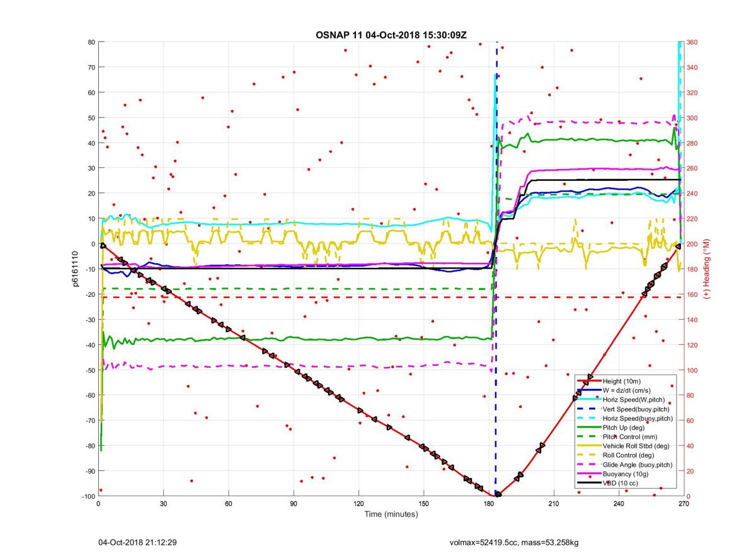Click the solid magenta Buoyancy legend line sample
Screen dimensions: 756x558
(x=588, y=473)
